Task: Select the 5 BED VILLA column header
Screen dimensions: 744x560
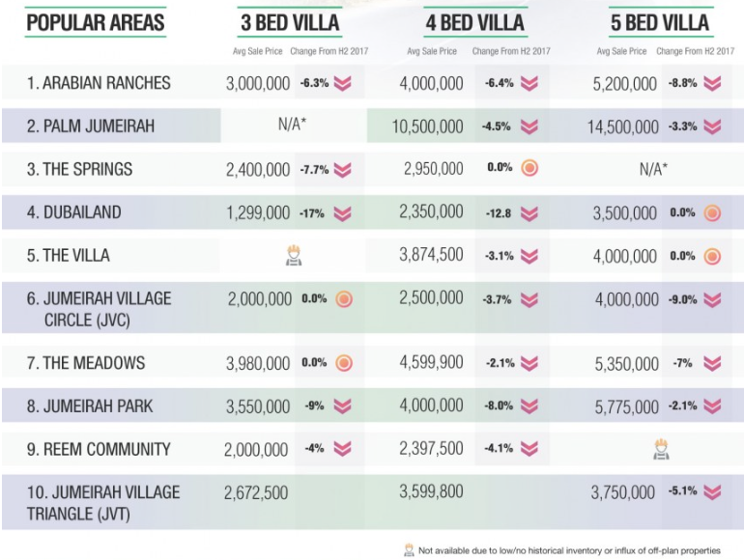Action: tap(660, 22)
